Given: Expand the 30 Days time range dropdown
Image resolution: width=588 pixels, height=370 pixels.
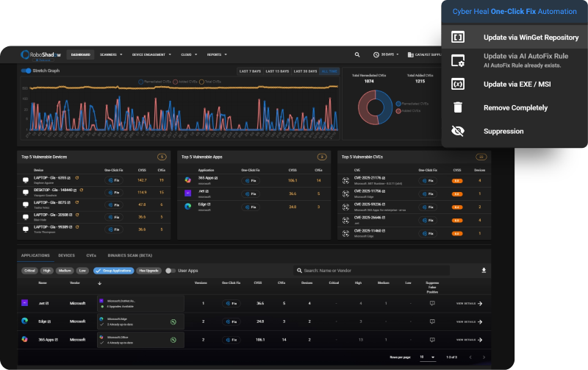Looking at the screenshot, I should tap(388, 54).
